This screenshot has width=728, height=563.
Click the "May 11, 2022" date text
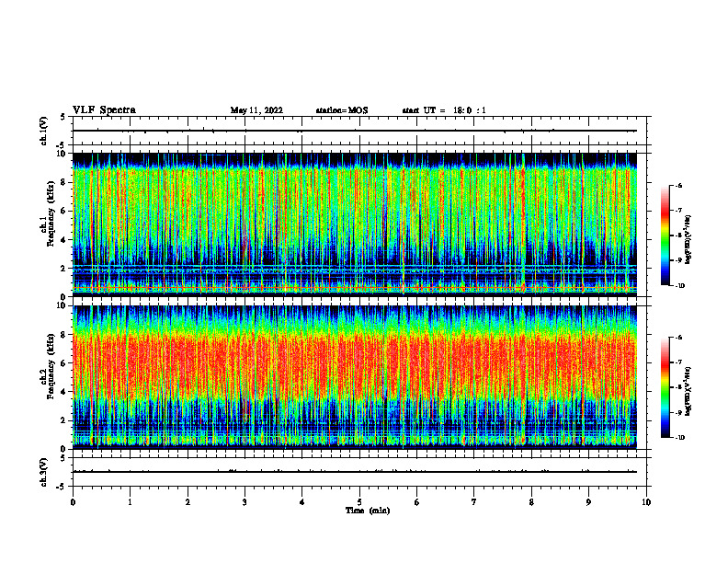(256, 110)
